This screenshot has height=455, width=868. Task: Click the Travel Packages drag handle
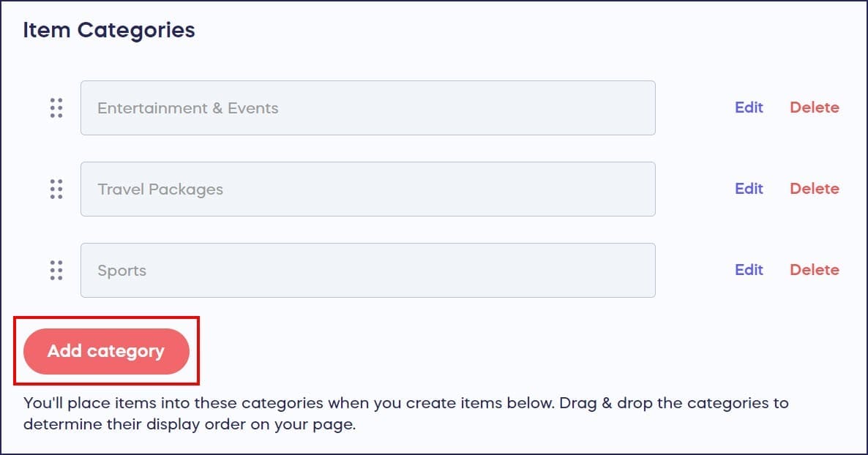(56, 189)
